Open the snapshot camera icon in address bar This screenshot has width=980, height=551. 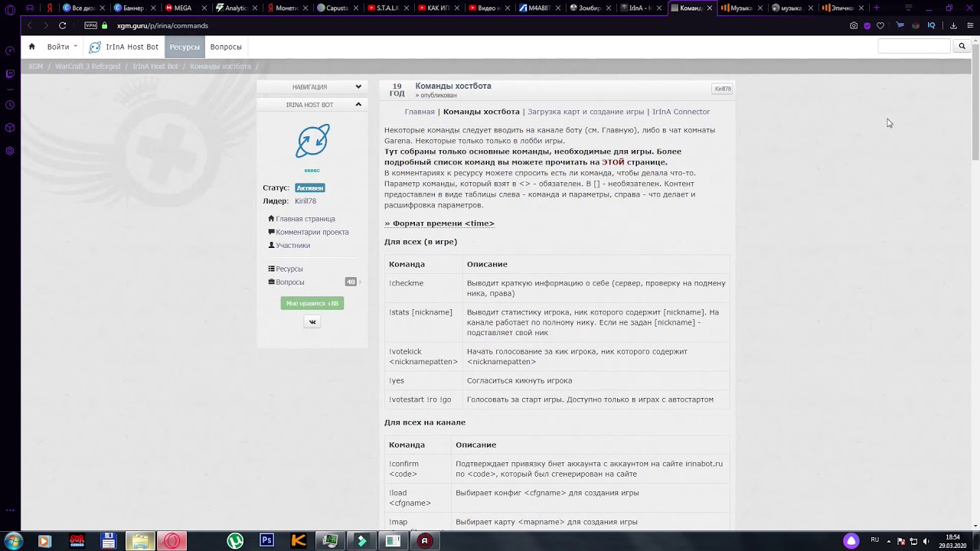pos(854,25)
